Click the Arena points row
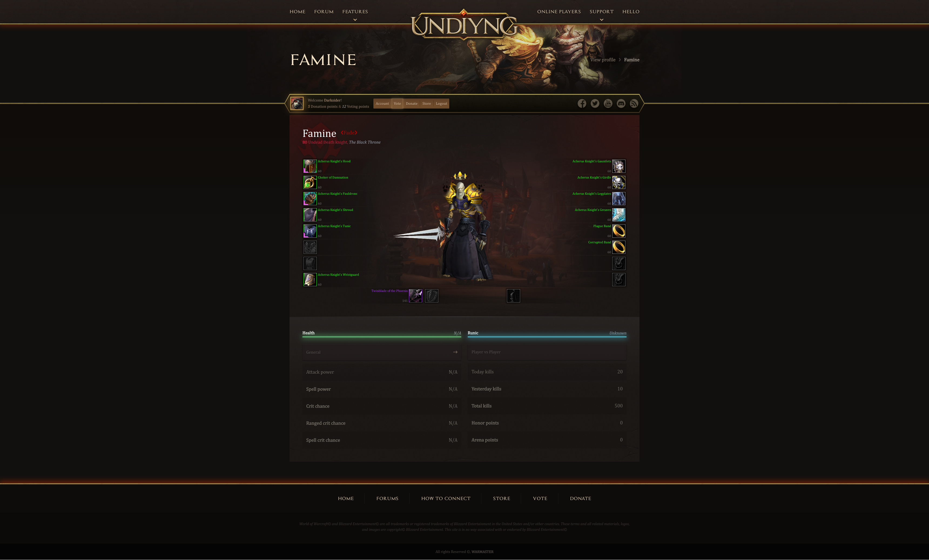 click(547, 440)
